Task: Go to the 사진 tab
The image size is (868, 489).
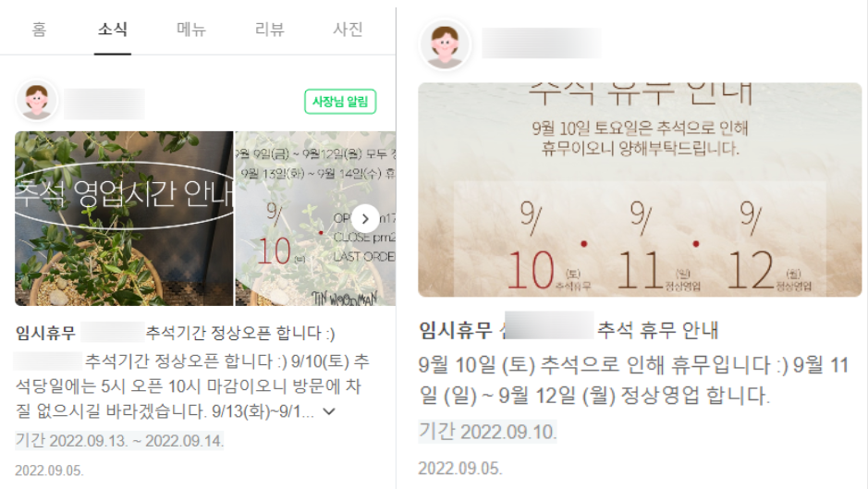Action: pyautogui.click(x=348, y=30)
